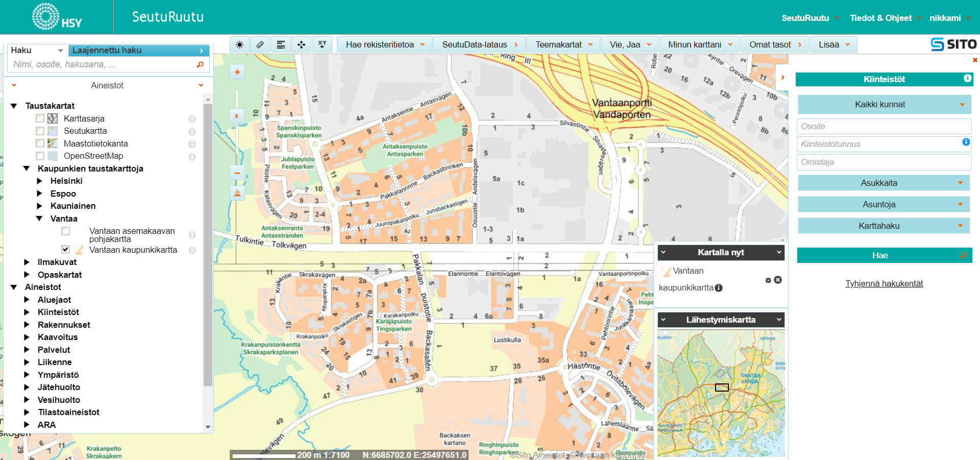
Task: Focus the Osoite input field
Action: 884,126
